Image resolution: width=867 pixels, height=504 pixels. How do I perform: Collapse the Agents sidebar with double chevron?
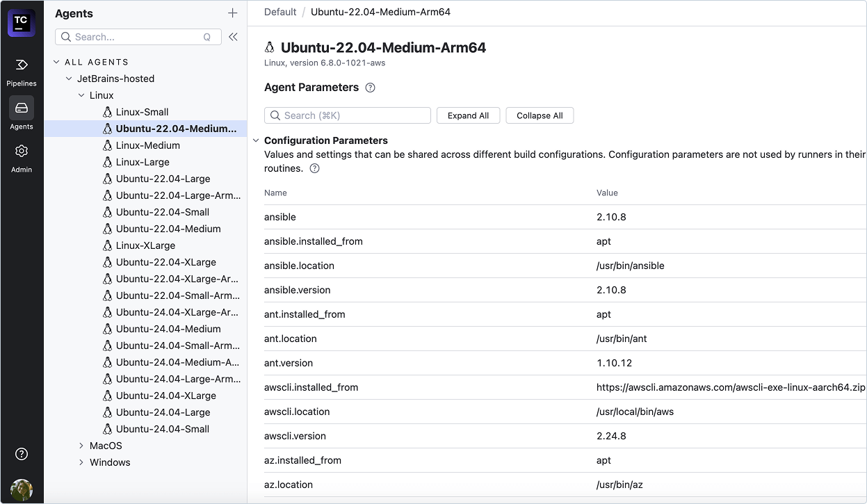point(233,37)
